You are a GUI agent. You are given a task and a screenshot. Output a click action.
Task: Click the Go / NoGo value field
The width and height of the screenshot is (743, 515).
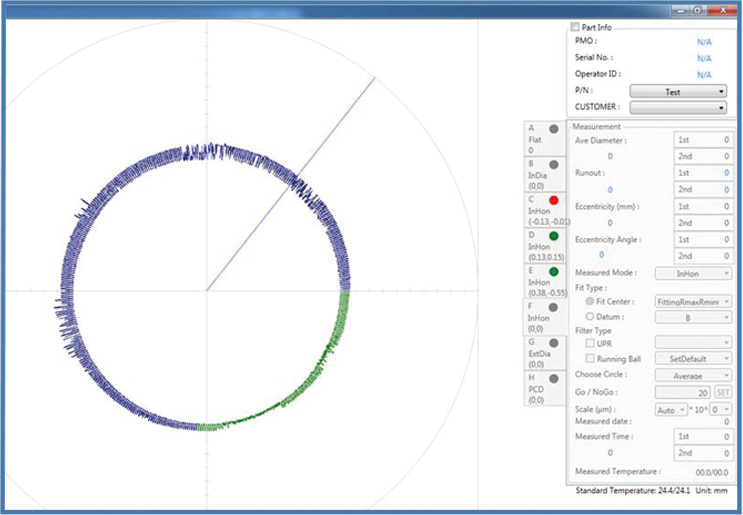pyautogui.click(x=682, y=393)
